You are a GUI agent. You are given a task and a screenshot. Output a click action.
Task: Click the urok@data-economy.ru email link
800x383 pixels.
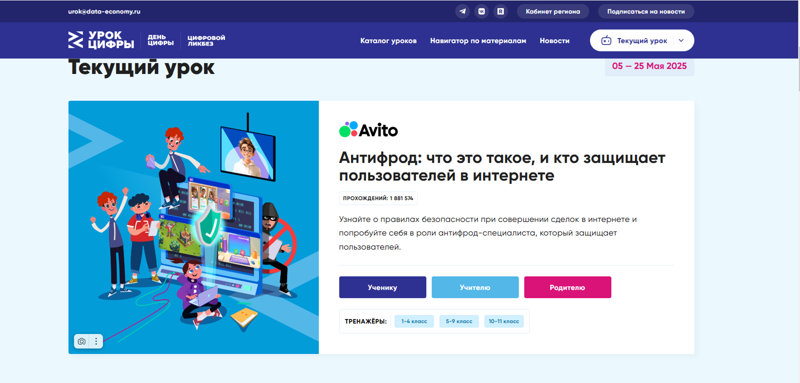(x=104, y=11)
